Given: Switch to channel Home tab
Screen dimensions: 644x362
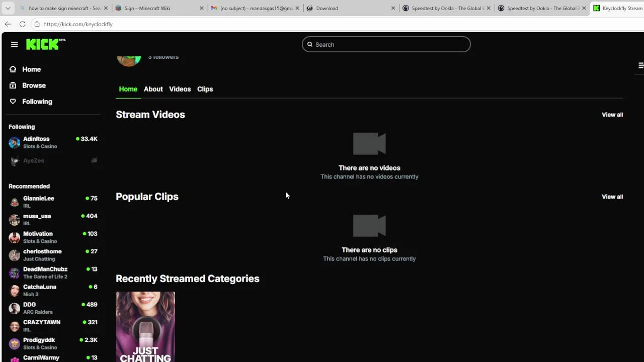Looking at the screenshot, I should 128,89.
